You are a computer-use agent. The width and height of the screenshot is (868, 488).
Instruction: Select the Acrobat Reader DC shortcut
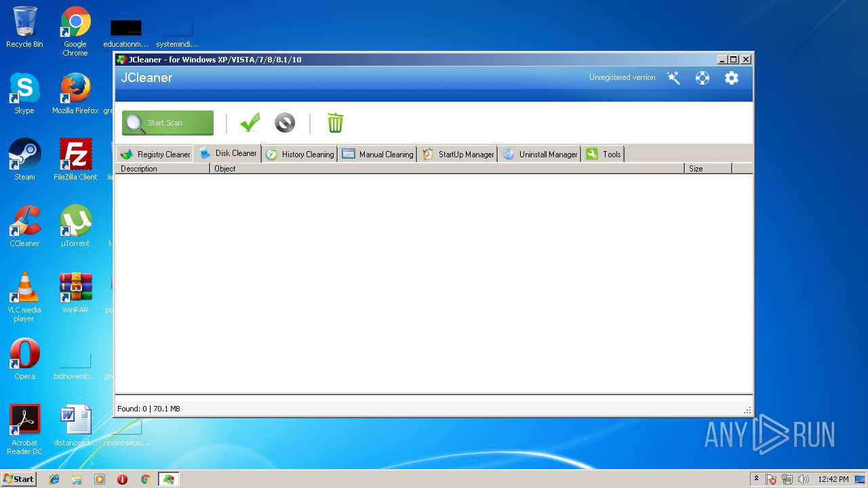tap(24, 430)
